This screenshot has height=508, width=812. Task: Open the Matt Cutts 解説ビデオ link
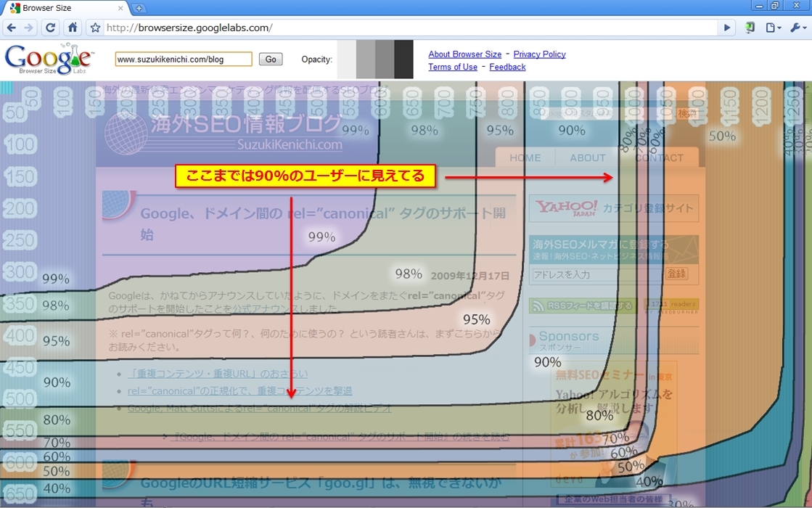[x=260, y=409]
